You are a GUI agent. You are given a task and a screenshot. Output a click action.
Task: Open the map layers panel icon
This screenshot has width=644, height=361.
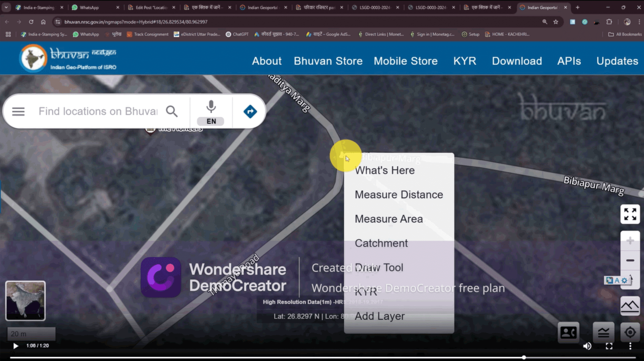click(603, 332)
